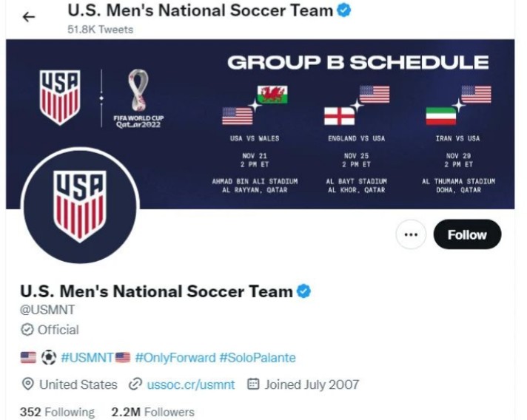Open the #USMNT hashtag
The width and height of the screenshot is (527, 420).
[87, 358]
